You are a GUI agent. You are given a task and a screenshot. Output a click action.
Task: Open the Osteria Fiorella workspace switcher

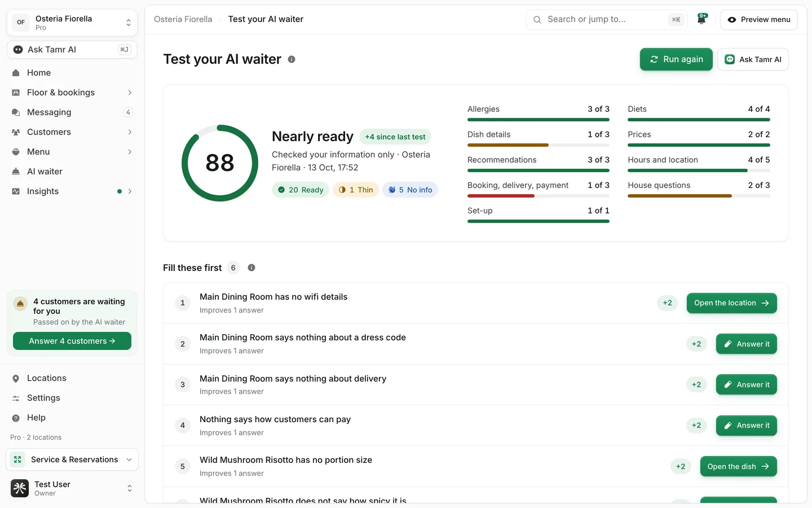(x=72, y=23)
